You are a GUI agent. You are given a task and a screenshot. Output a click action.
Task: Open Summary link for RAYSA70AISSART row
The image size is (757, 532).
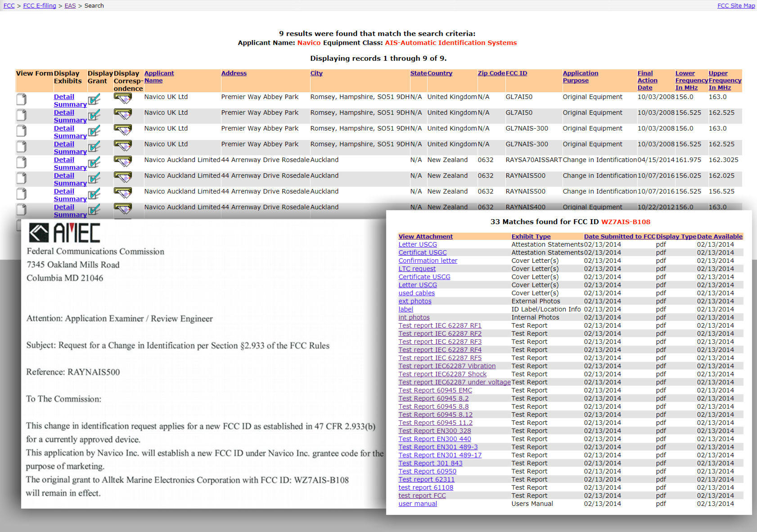click(70, 167)
